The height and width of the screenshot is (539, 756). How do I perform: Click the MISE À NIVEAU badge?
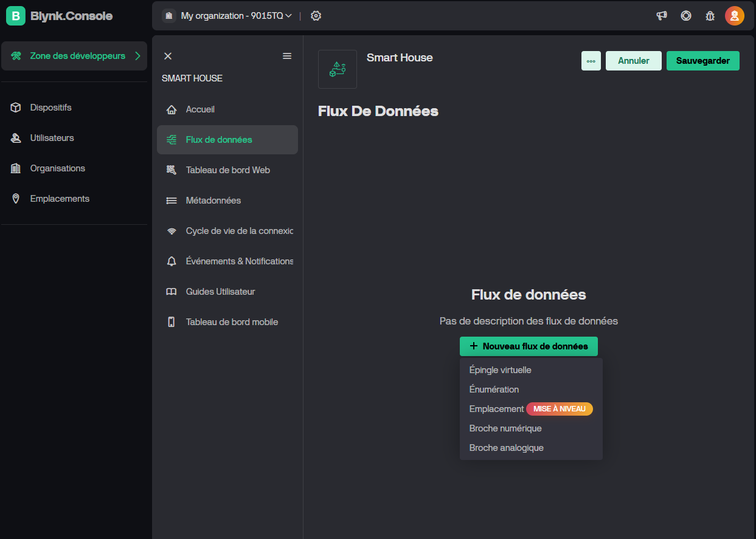coord(560,409)
